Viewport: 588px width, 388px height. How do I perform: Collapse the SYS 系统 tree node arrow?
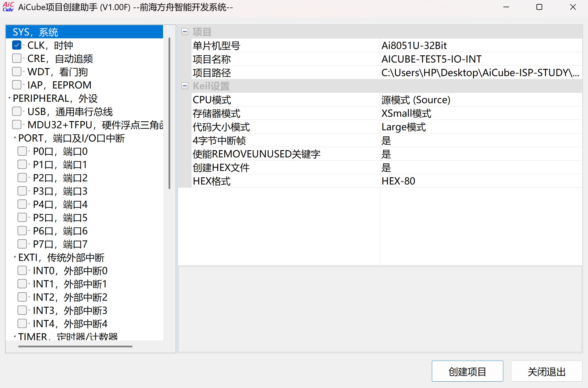(x=9, y=32)
